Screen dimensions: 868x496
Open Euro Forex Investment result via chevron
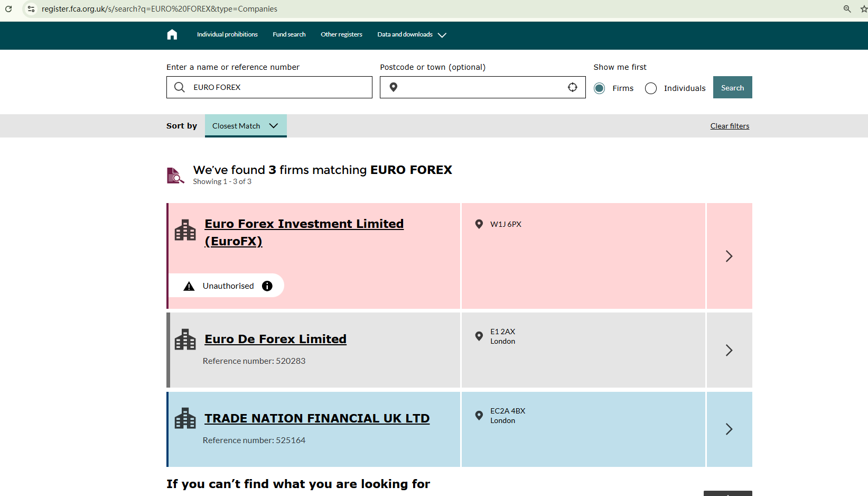click(x=729, y=256)
